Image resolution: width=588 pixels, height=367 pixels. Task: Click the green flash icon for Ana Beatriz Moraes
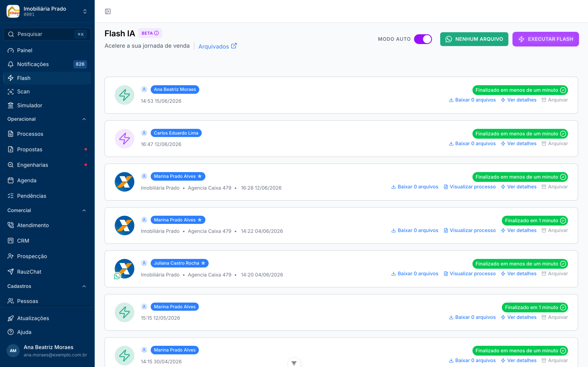pos(124,95)
